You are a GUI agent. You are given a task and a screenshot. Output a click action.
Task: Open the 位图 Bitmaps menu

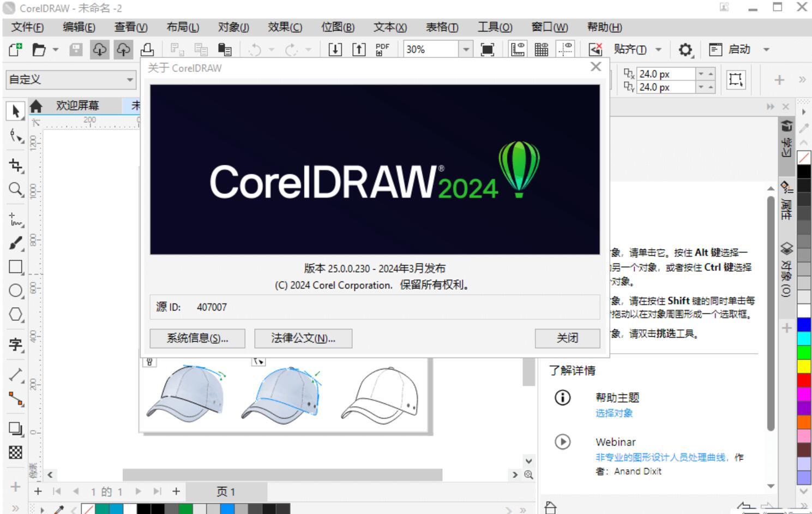click(x=338, y=27)
